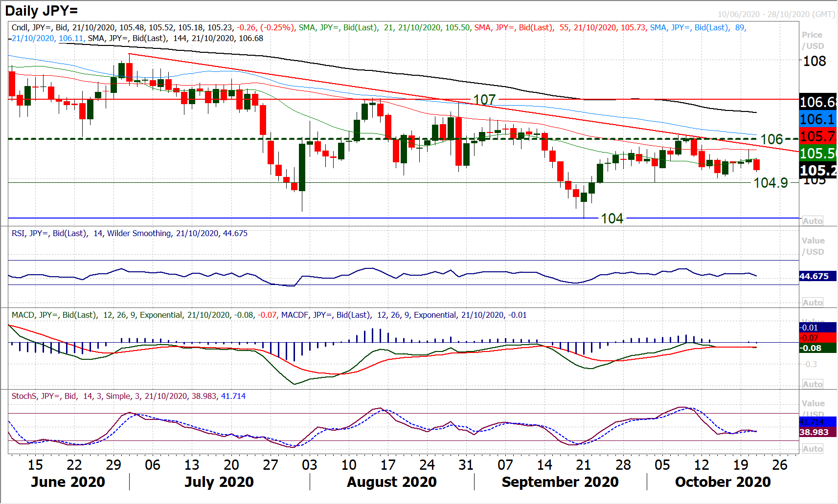Click the 104.9 support level label
Screen dimensions: 838x504
click(770, 183)
